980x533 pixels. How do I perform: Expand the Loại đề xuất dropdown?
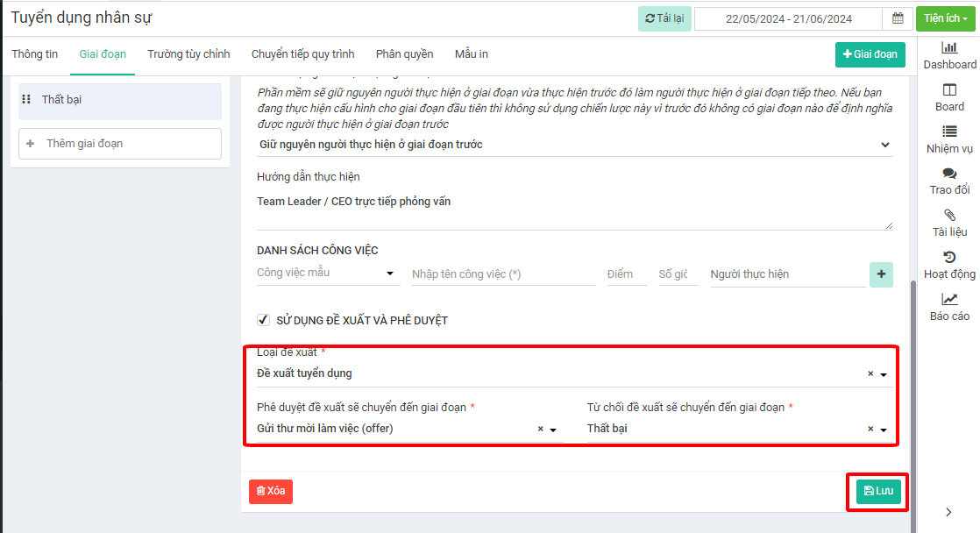[884, 374]
